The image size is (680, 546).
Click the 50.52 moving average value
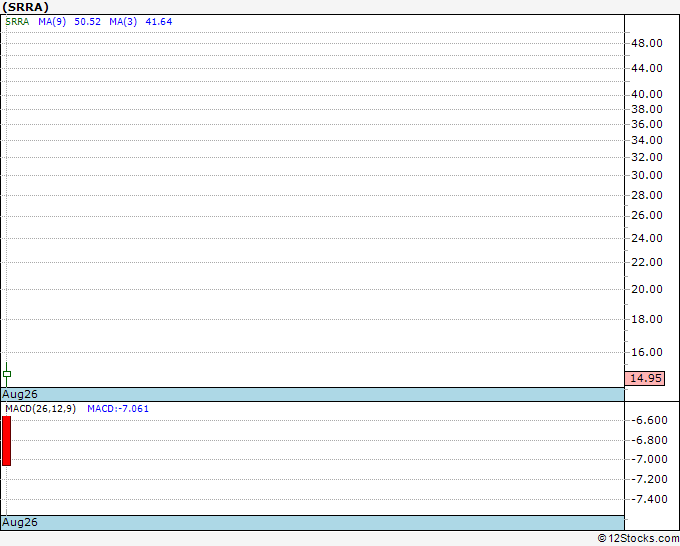point(88,22)
